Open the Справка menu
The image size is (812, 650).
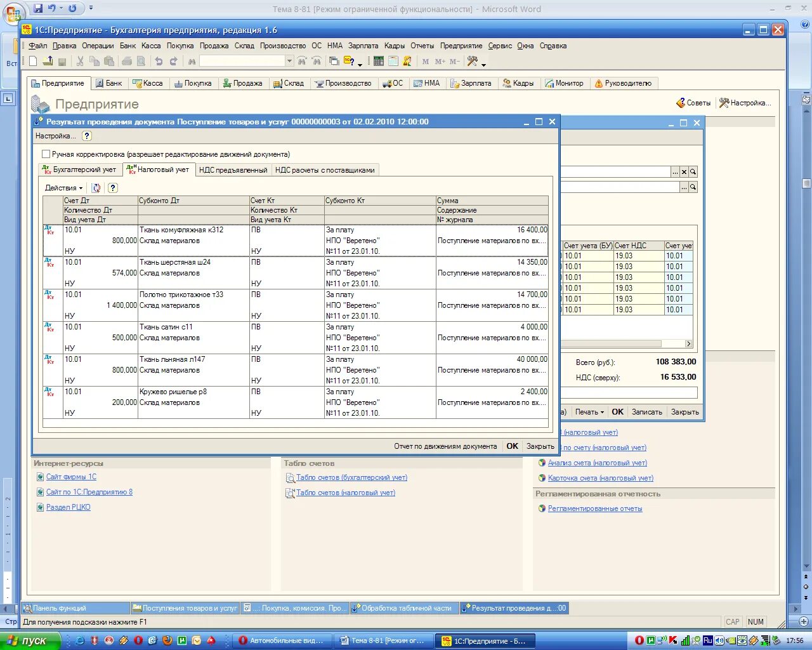tap(553, 46)
